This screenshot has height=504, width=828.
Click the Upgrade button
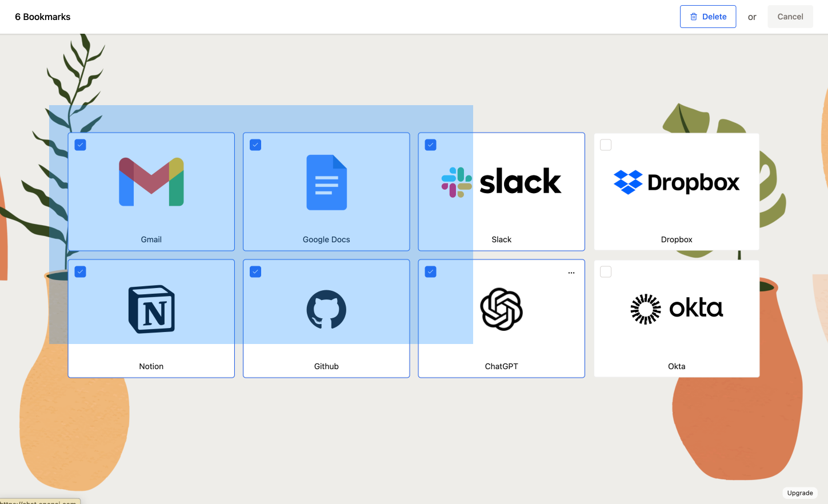click(799, 493)
